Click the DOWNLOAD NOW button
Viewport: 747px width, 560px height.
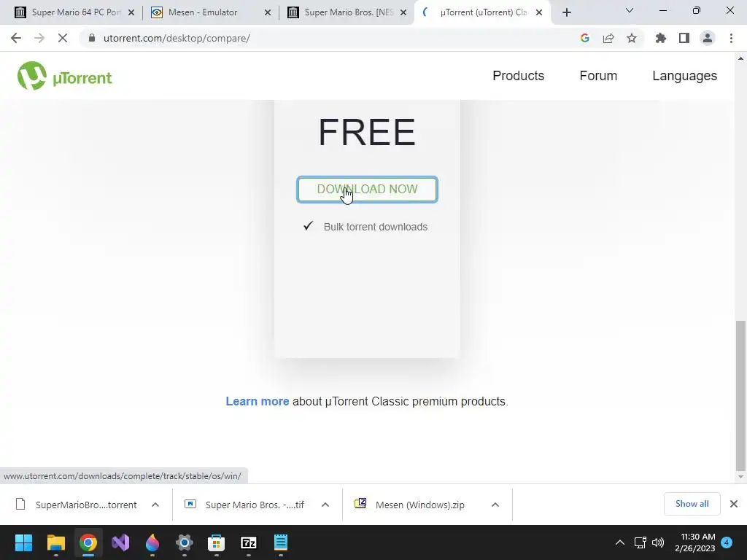[368, 190]
